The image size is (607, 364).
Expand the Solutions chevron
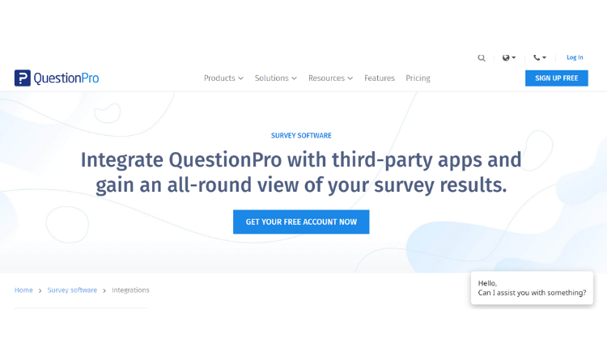(295, 78)
